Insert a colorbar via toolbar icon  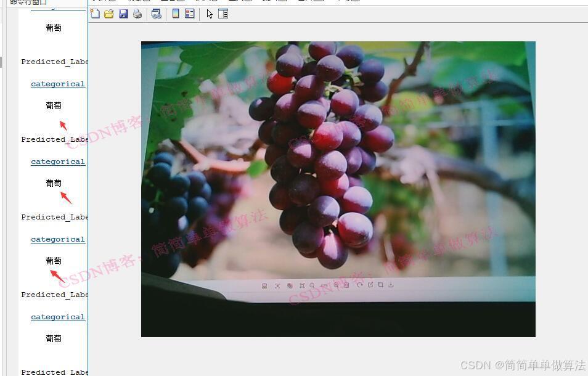pyautogui.click(x=176, y=14)
